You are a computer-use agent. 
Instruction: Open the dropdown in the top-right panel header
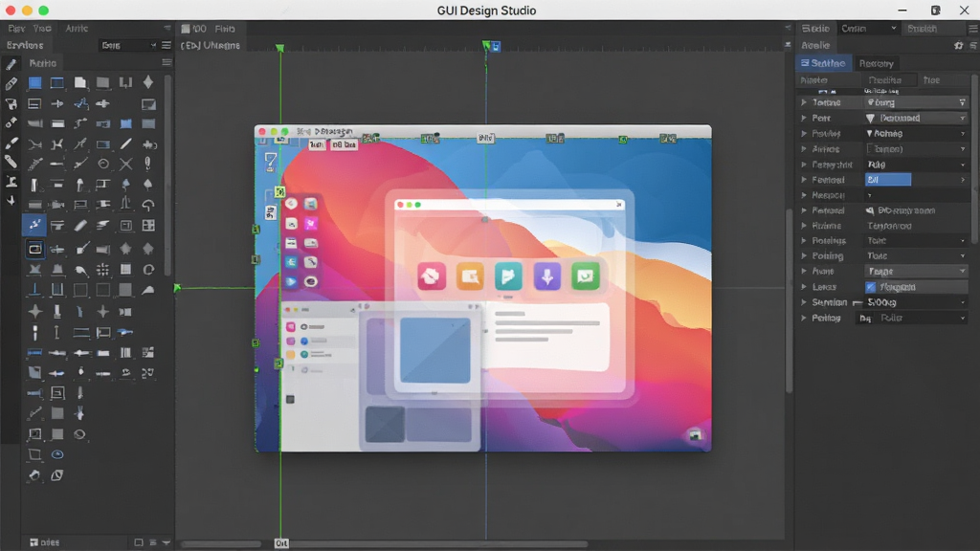point(868,29)
